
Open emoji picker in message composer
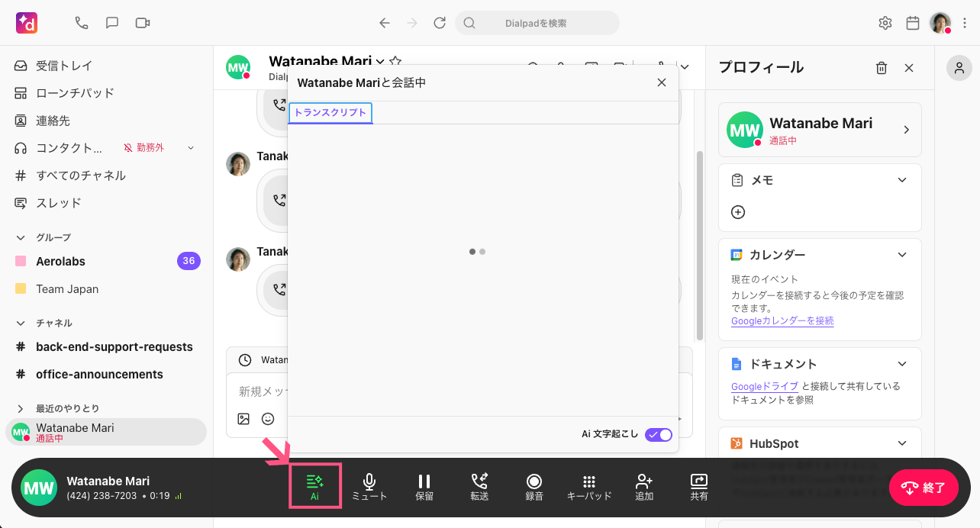click(268, 419)
